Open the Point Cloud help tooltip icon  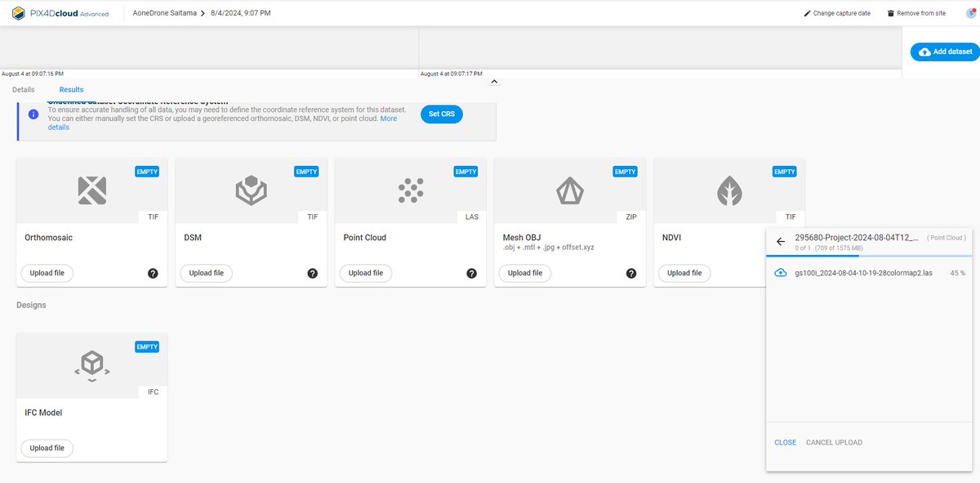(471, 273)
